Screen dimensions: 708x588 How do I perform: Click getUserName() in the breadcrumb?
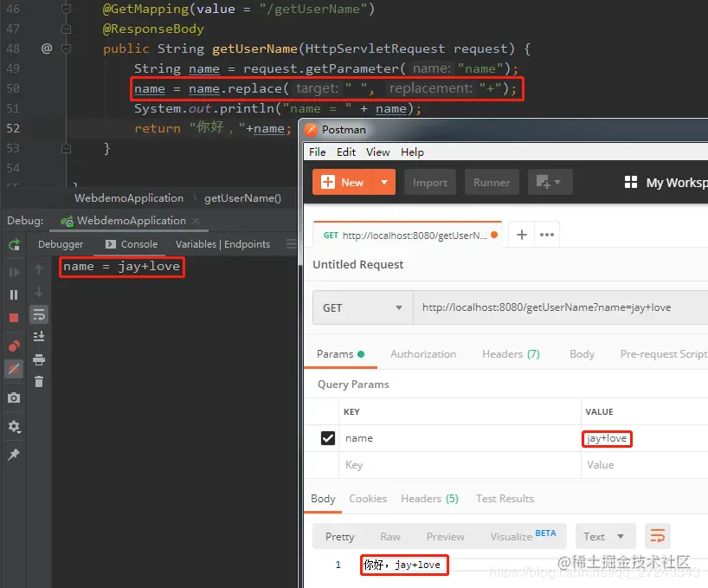tap(242, 198)
